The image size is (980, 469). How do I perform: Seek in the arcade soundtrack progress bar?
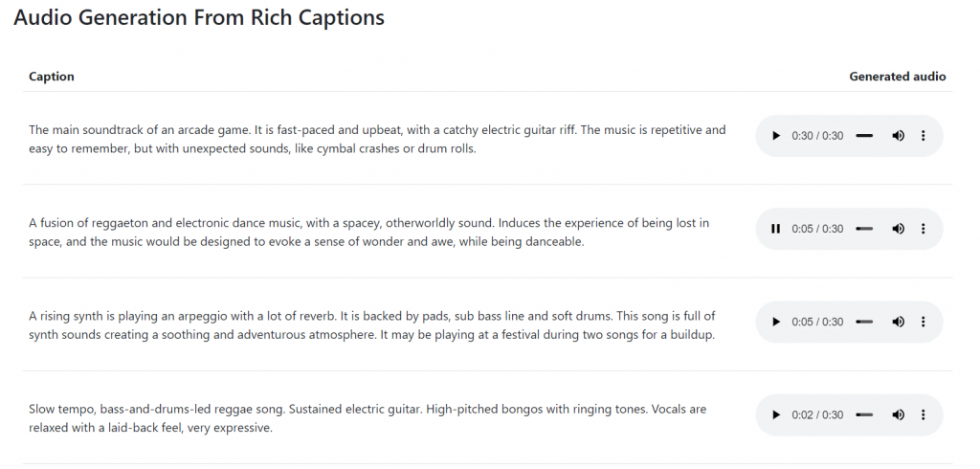click(864, 136)
